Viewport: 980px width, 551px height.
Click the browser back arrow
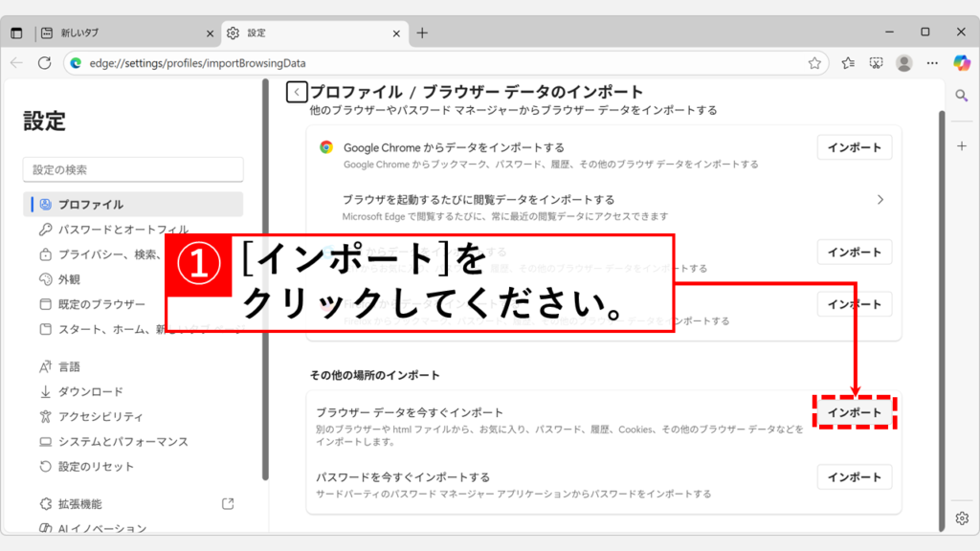pyautogui.click(x=17, y=63)
